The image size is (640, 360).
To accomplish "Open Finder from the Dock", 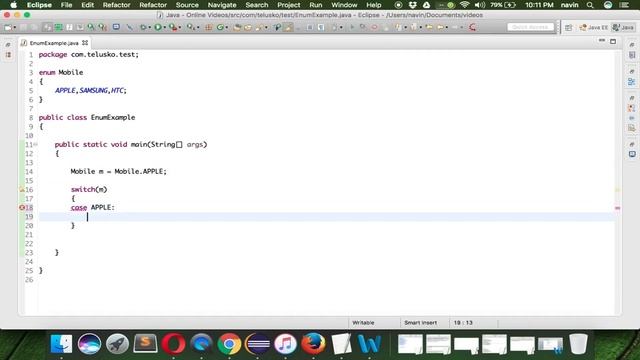I will pyautogui.click(x=61, y=344).
